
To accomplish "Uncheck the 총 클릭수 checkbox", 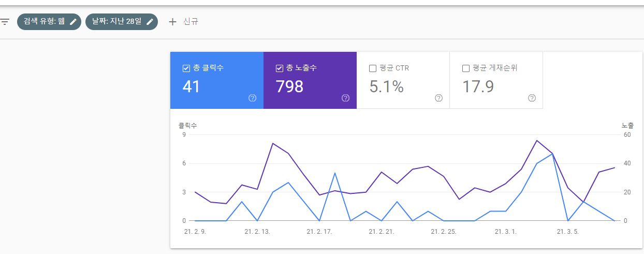I will (x=186, y=68).
